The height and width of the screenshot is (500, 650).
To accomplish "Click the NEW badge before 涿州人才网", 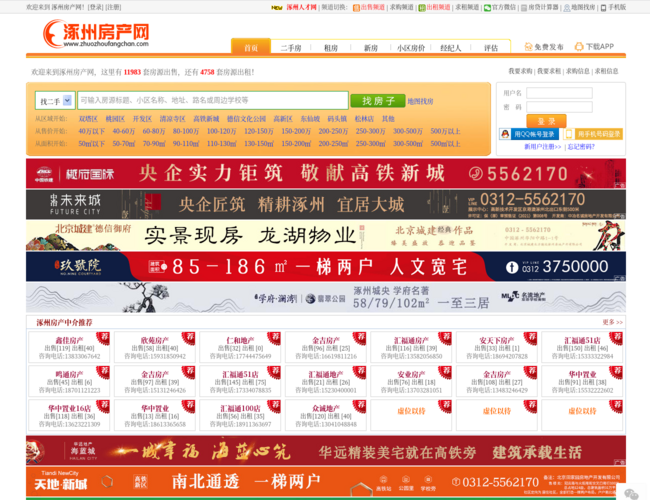I will (x=277, y=7).
